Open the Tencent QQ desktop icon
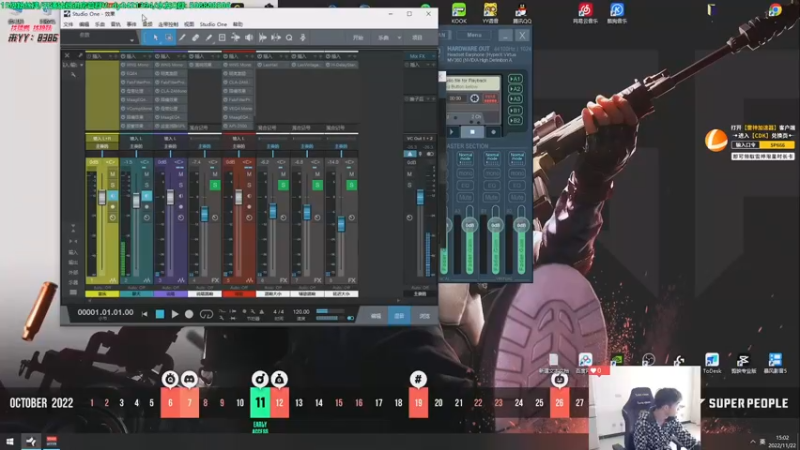800x450 pixels. point(521,13)
